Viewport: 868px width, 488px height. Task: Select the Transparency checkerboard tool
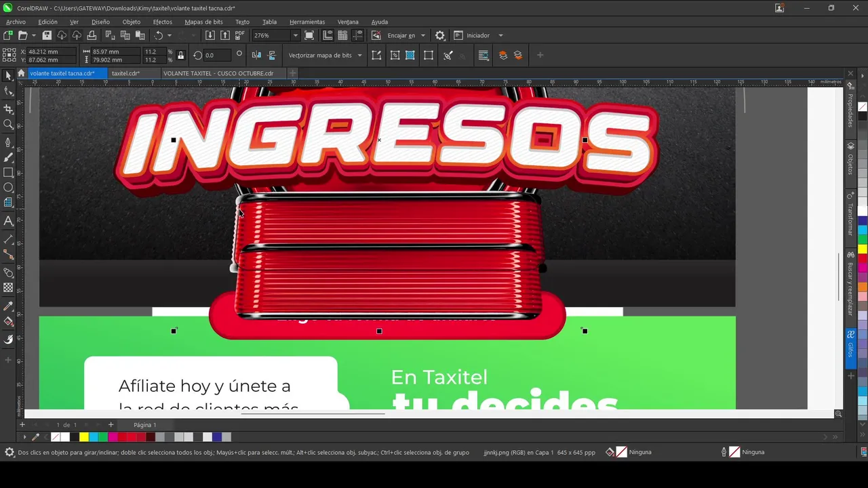(x=8, y=287)
